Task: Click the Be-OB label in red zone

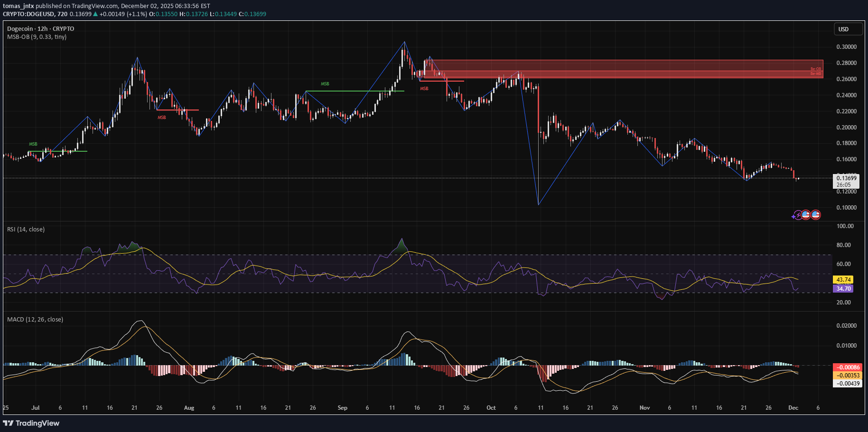Action: pyautogui.click(x=815, y=69)
